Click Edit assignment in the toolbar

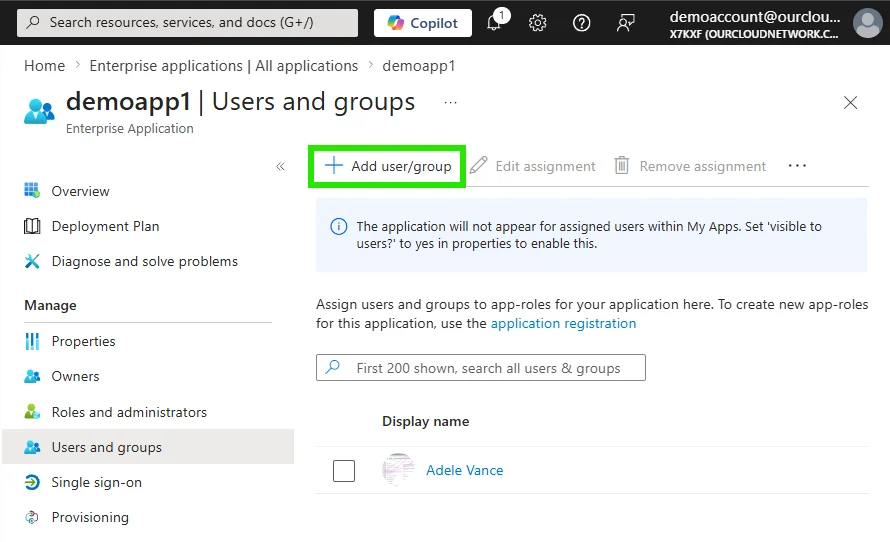click(532, 166)
